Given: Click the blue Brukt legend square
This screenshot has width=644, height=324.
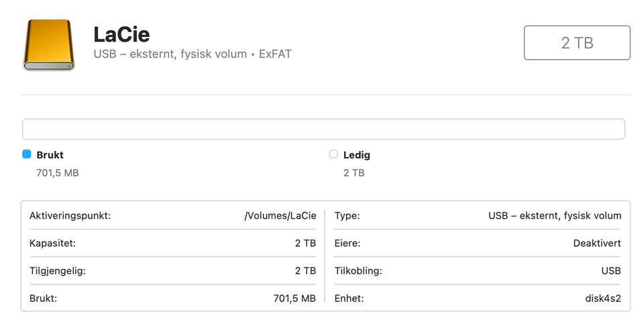Looking at the screenshot, I should pyautogui.click(x=27, y=154).
